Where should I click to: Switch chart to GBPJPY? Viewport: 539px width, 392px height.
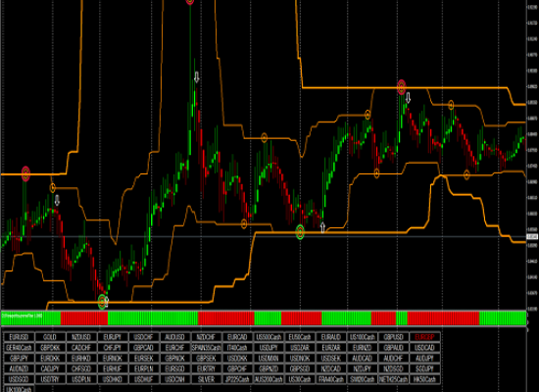[19, 359]
